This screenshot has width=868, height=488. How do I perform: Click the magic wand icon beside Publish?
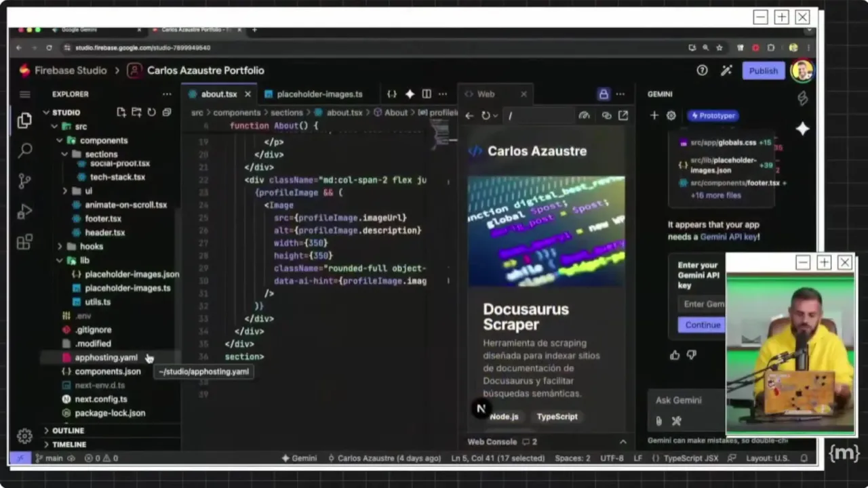(726, 70)
